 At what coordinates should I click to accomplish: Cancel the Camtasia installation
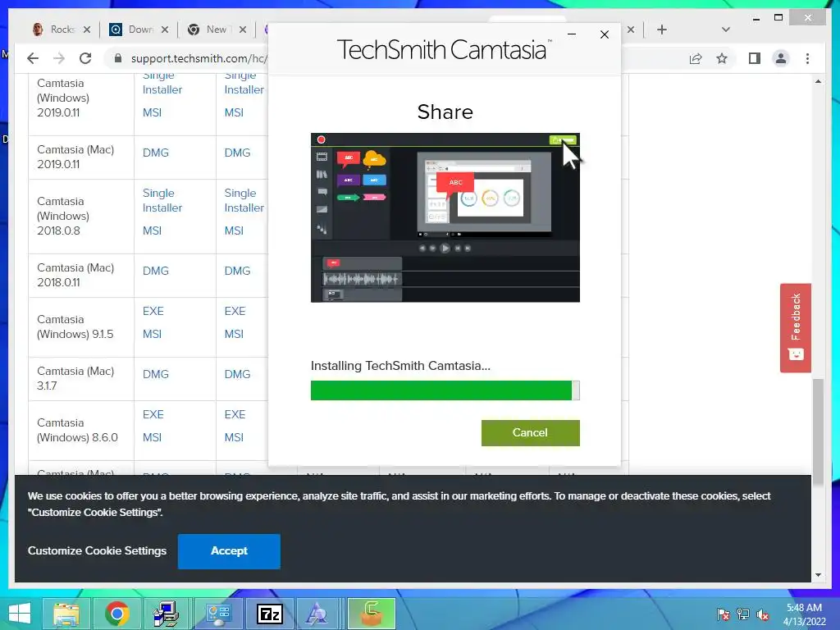click(531, 433)
